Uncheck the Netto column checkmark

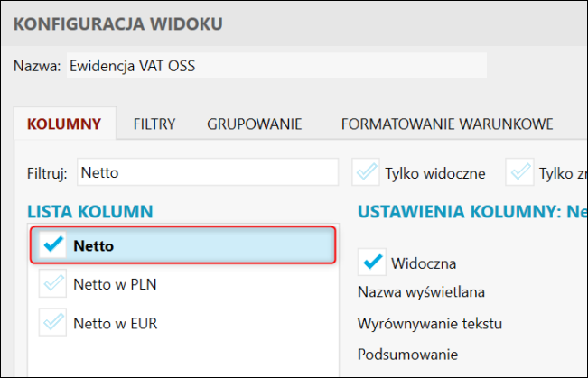pyautogui.click(x=53, y=245)
